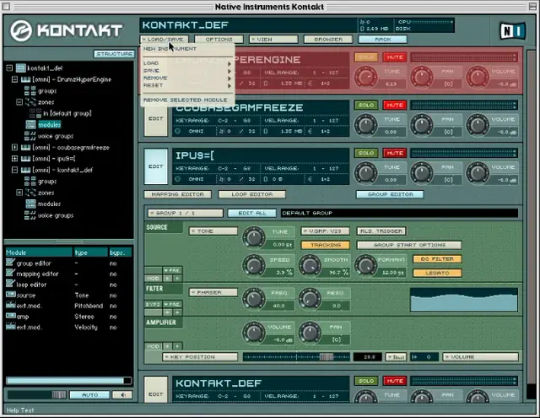This screenshot has width=540, height=418.
Task: Click the Options button
Action: tap(219, 40)
